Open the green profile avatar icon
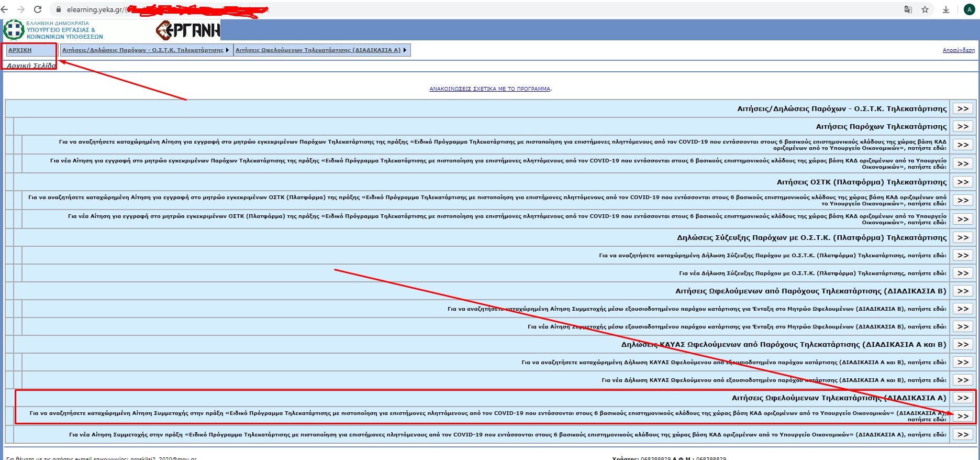The height and width of the screenshot is (460, 980). pos(970,9)
